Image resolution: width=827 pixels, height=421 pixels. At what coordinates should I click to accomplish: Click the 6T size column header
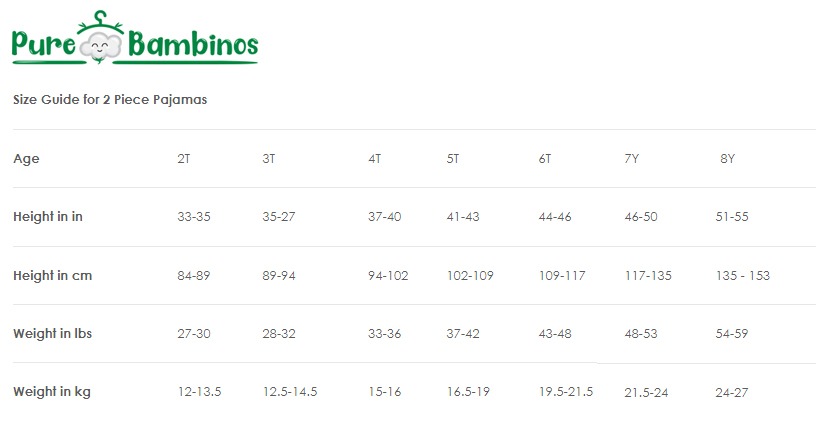[x=545, y=159]
